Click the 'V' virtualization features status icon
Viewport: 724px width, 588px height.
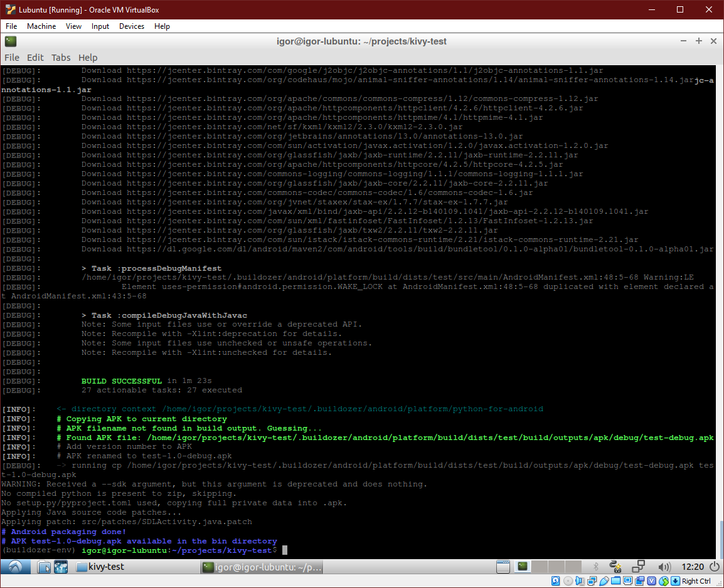pyautogui.click(x=651, y=580)
